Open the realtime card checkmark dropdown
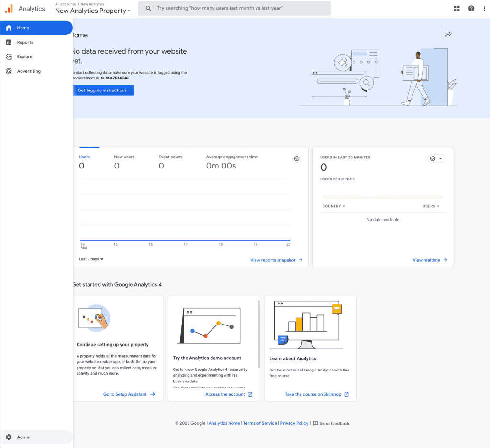The width and height of the screenshot is (490, 448). [436, 158]
